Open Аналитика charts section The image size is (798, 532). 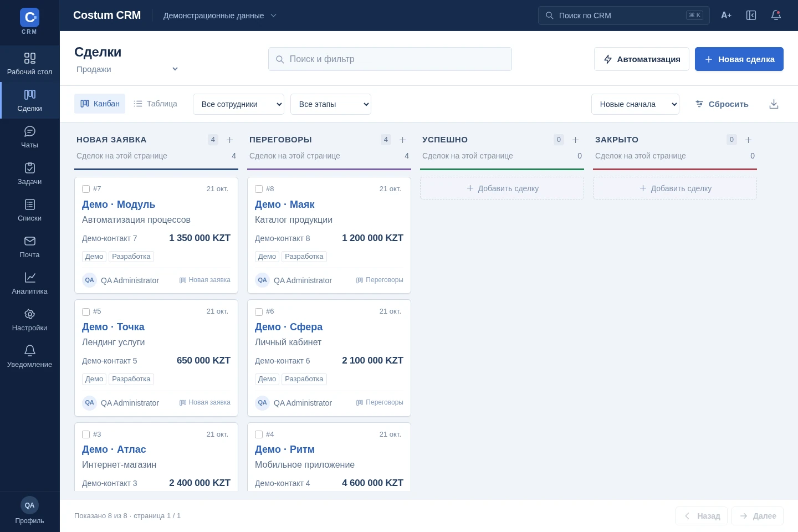[x=30, y=283]
